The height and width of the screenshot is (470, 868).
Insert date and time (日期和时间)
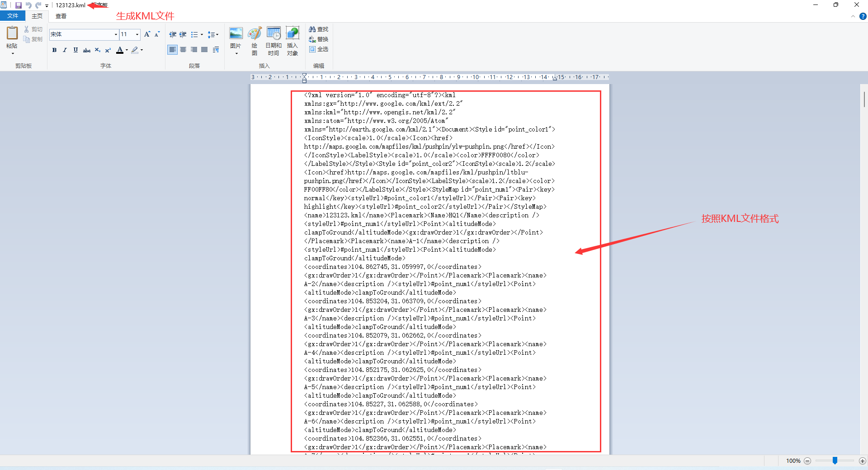coord(274,41)
